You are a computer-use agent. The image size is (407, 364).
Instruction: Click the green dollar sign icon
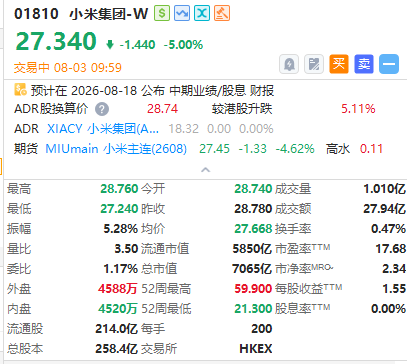click(x=162, y=13)
